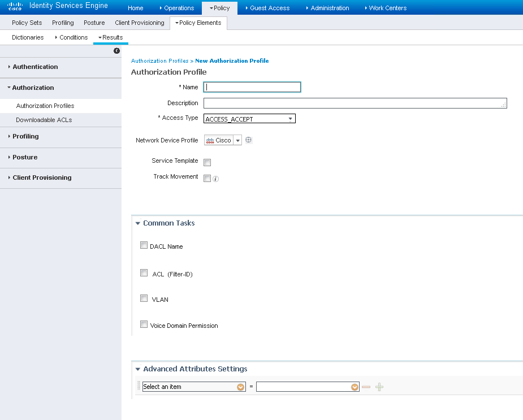Image resolution: width=523 pixels, height=420 pixels.
Task: Collapse Advanced Attributes Settings section
Action: point(138,369)
